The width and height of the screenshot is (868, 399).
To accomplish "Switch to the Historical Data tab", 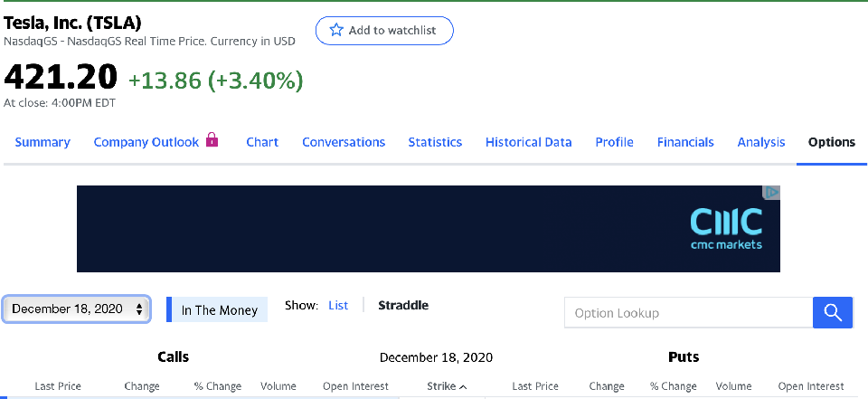I will [x=528, y=142].
